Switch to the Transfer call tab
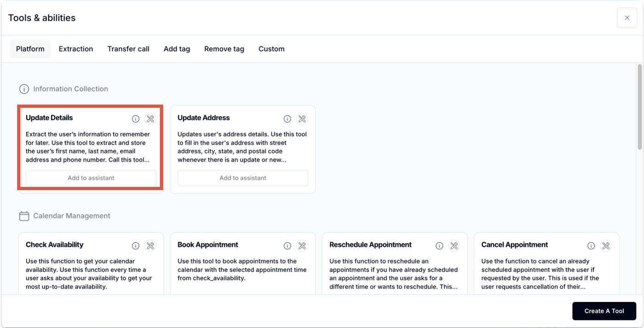Viewport: 644px width, 328px height. tap(128, 49)
